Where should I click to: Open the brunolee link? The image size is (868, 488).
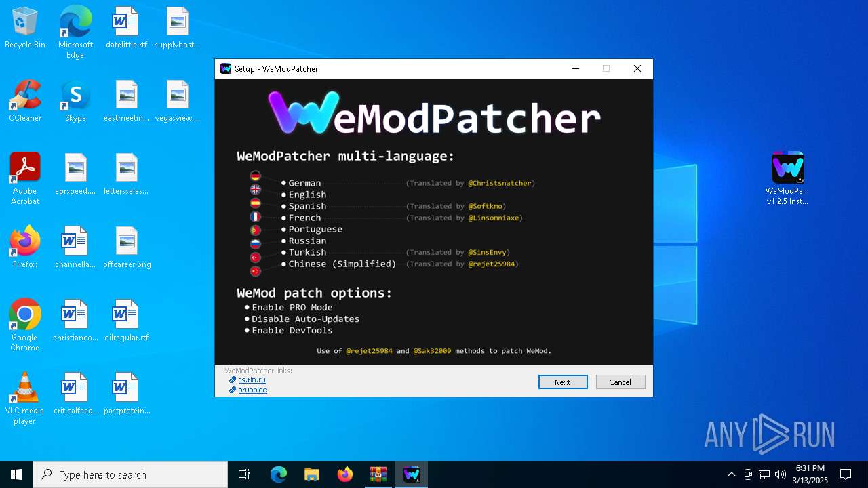[252, 390]
